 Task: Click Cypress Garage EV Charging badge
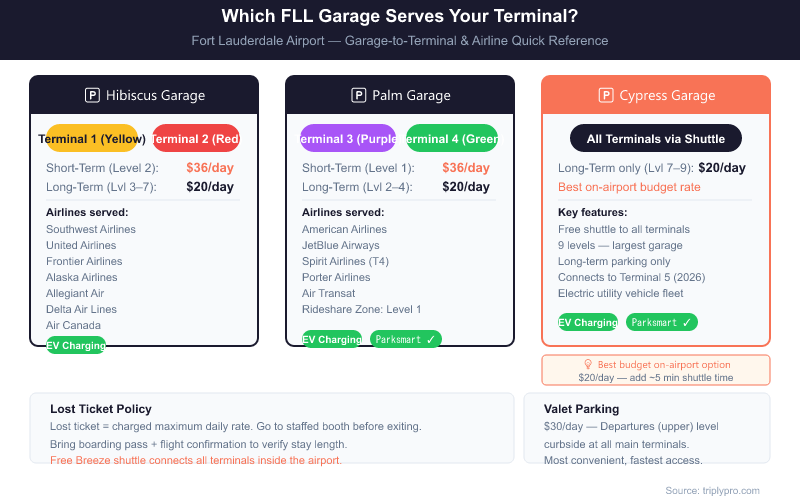588,322
